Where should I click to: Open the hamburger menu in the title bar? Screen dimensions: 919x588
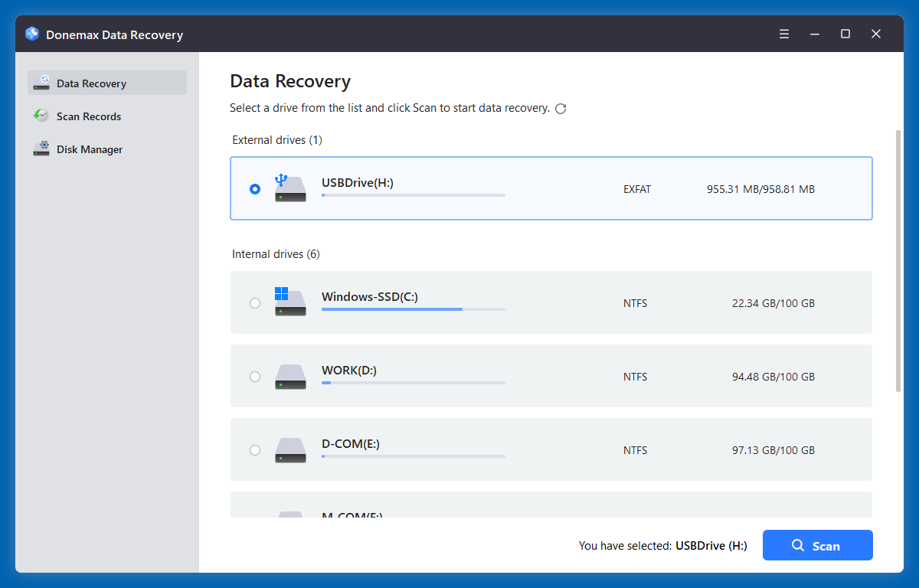[783, 34]
